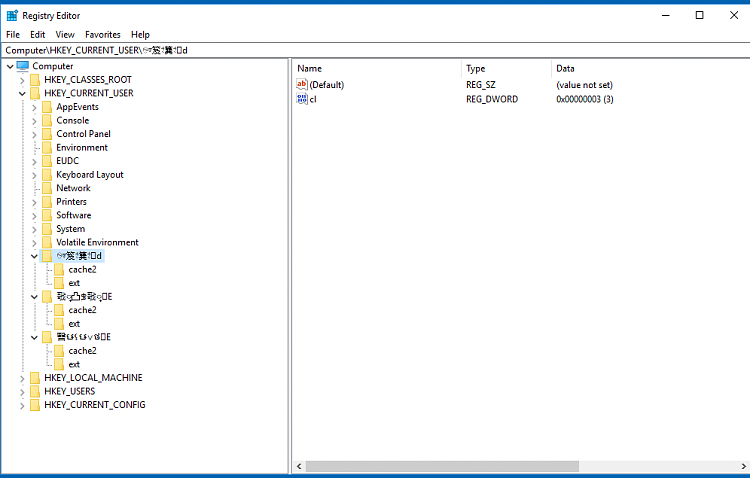Click the scrollbar left arrow
Viewport: 750px width, 478px height.
299,466
